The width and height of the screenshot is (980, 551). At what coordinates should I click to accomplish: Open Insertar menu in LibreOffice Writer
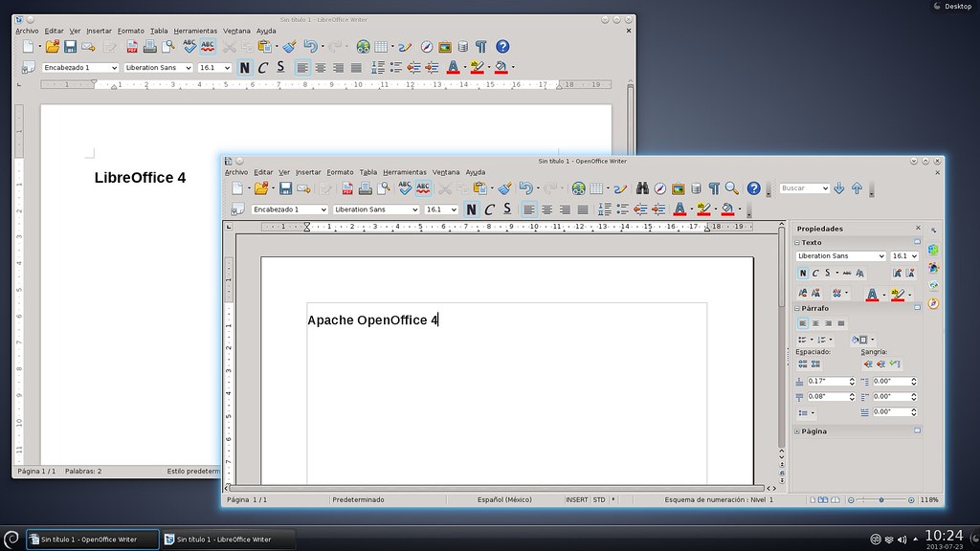pyautogui.click(x=99, y=31)
